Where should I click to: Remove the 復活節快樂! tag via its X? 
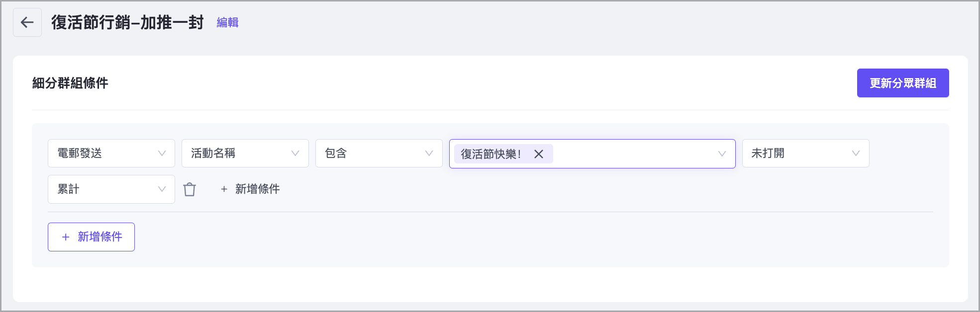(x=539, y=154)
